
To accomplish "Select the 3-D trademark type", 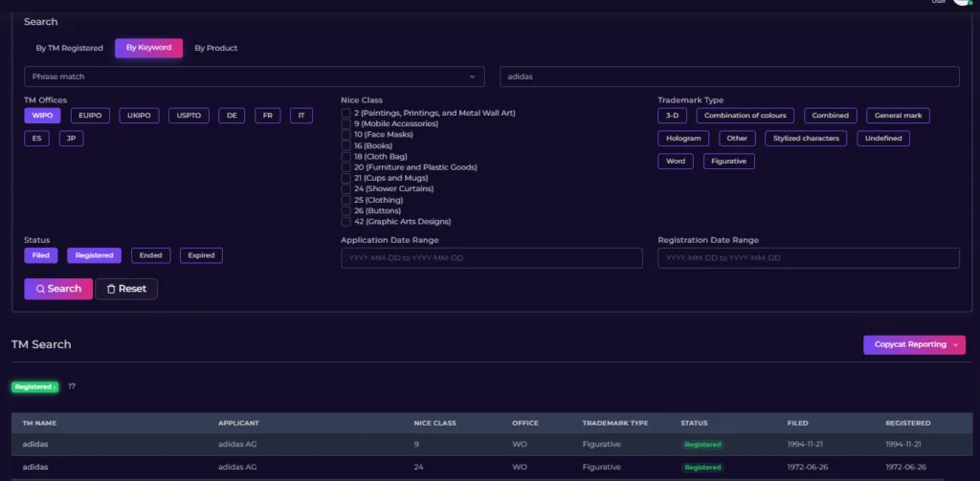I will tap(672, 116).
